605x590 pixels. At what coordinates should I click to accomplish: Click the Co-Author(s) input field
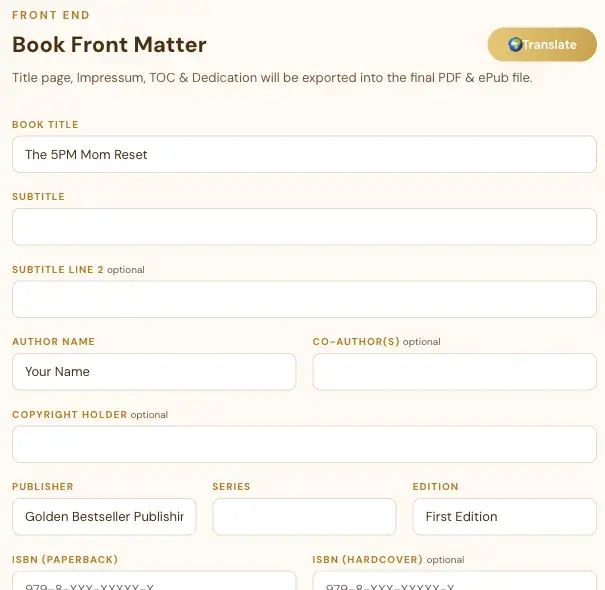pyautogui.click(x=455, y=372)
